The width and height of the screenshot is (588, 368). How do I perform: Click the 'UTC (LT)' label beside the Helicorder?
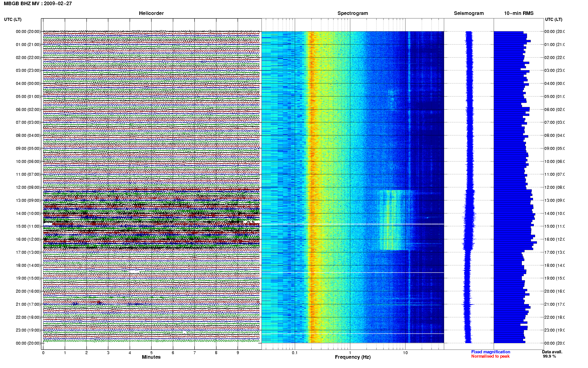tap(13, 19)
